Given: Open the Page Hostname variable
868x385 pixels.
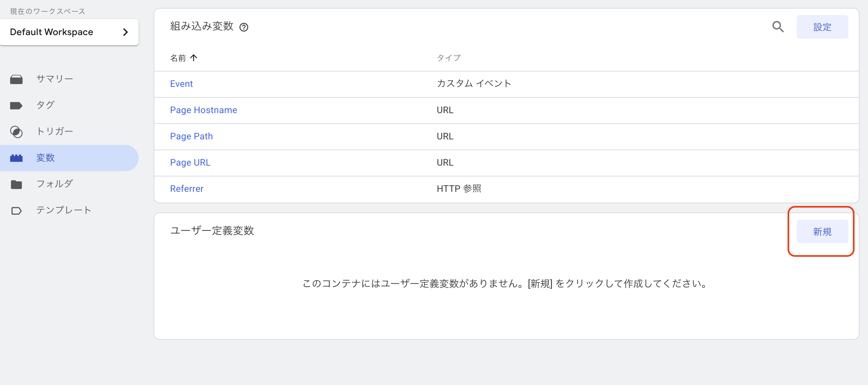Looking at the screenshot, I should coord(204,110).
